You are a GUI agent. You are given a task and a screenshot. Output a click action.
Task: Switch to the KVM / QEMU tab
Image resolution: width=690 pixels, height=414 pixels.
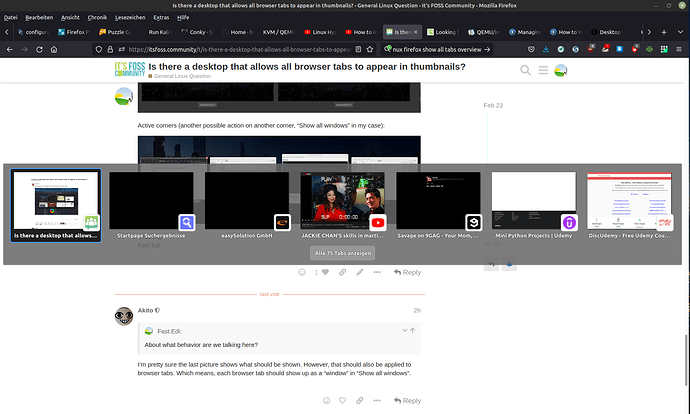coord(279,32)
